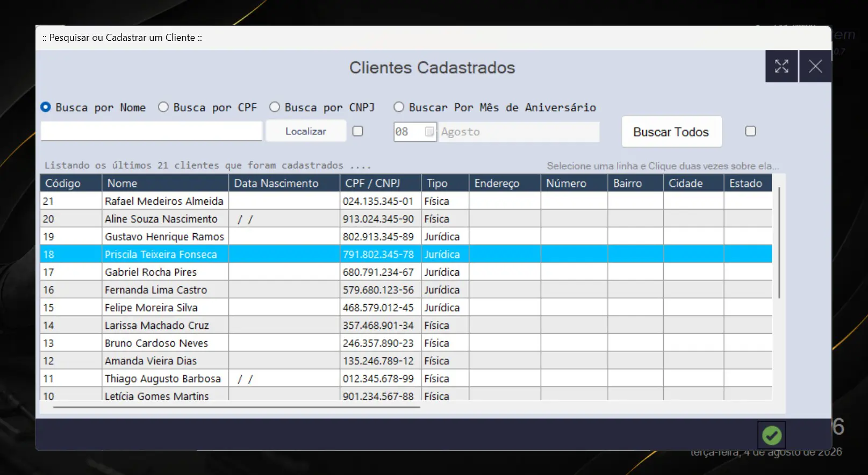The image size is (868, 475).
Task: Select the Busca por CPF radio button
Action: point(163,107)
